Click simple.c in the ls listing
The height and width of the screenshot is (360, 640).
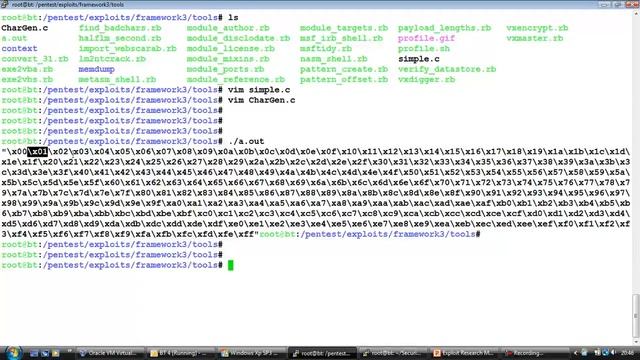tap(419, 59)
